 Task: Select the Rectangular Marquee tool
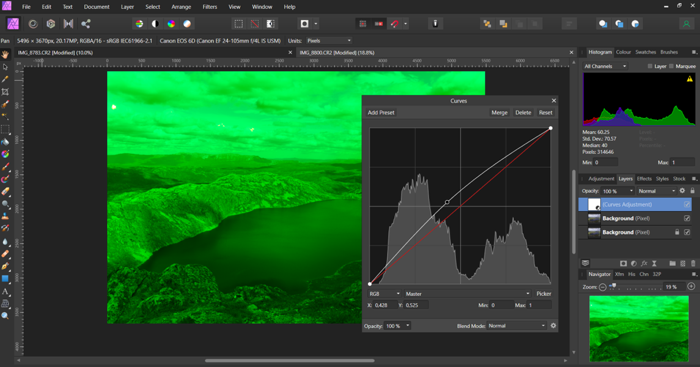point(5,129)
